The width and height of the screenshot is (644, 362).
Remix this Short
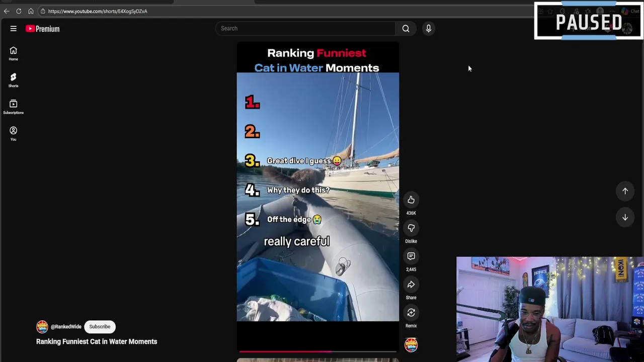click(411, 313)
